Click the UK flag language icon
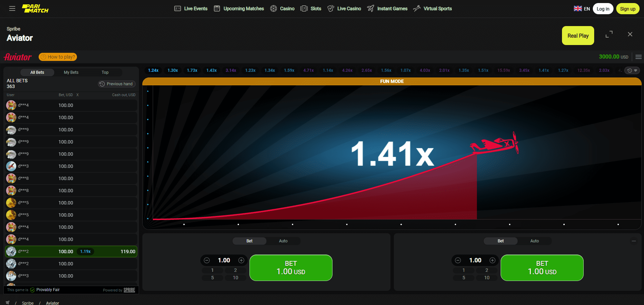Screen dimensions: 644x305 578,9
